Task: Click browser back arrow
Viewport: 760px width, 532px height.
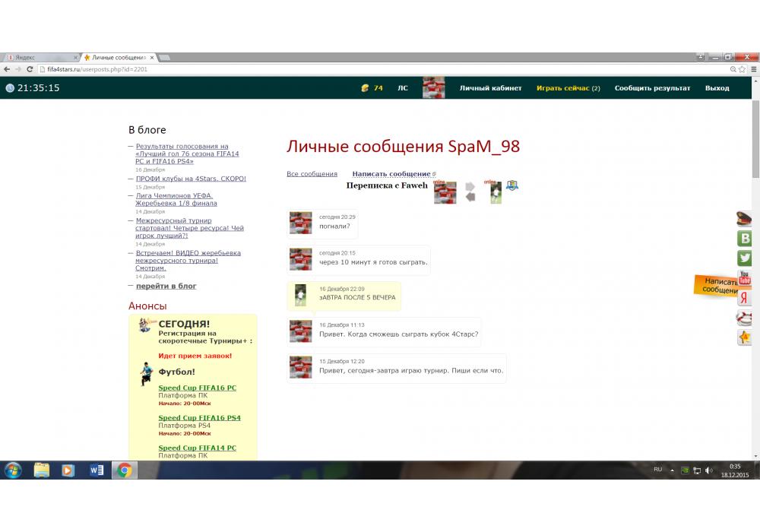Action: pyautogui.click(x=7, y=69)
